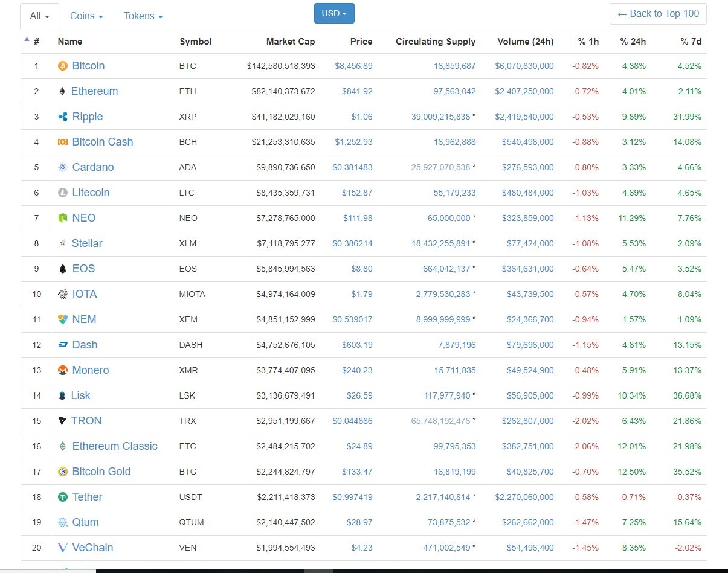Viewport: 728px width, 573px height.
Task: Open the Bitcoin name link
Action: tap(88, 66)
